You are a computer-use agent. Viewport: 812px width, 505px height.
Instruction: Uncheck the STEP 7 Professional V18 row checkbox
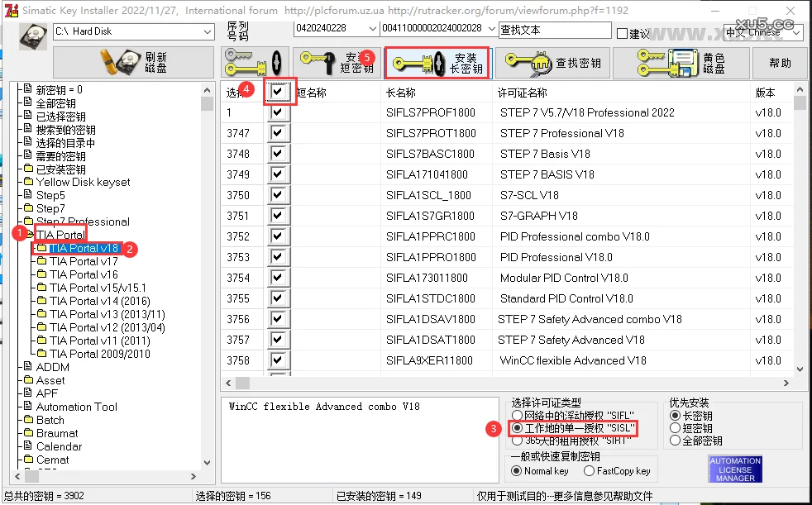(x=278, y=133)
